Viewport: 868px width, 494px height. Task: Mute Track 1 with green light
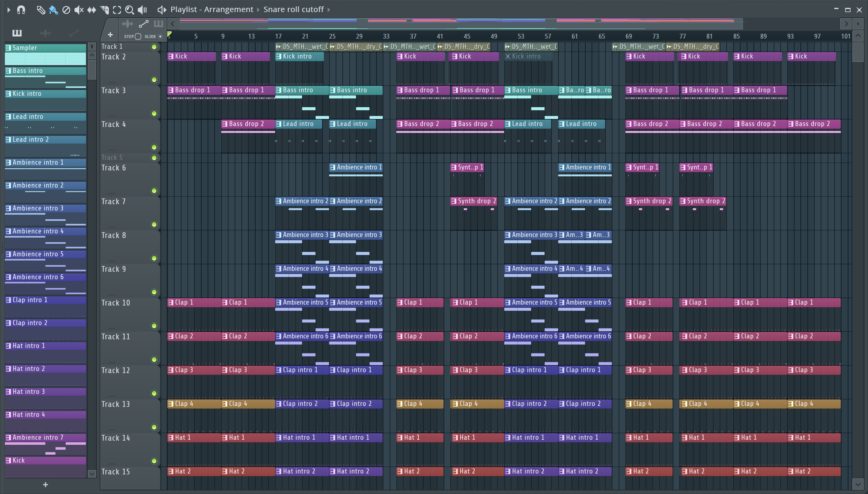[x=154, y=47]
